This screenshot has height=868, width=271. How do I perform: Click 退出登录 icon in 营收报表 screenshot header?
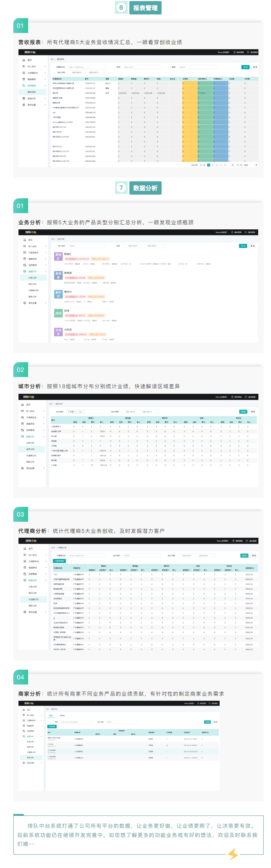248,52
